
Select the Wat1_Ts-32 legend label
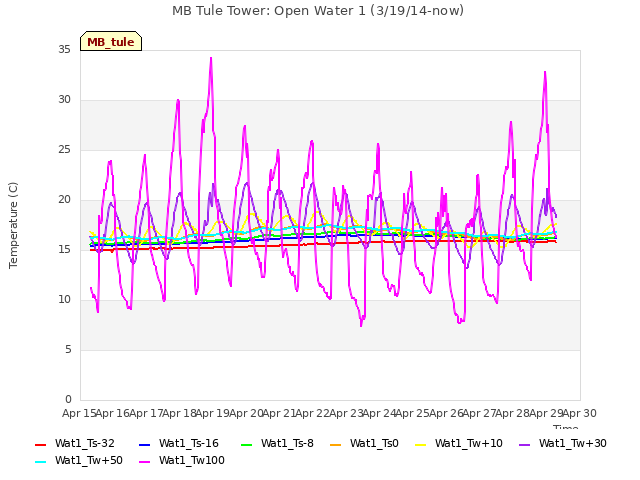[x=84, y=444]
